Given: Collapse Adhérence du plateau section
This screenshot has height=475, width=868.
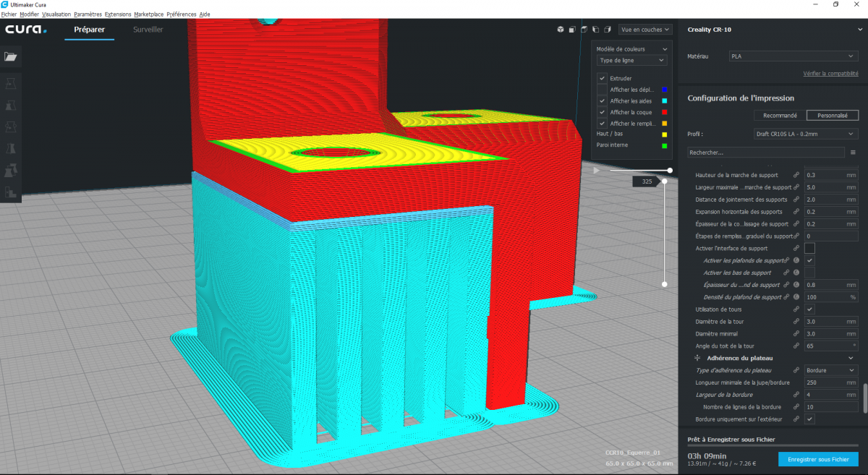Looking at the screenshot, I should 851,359.
